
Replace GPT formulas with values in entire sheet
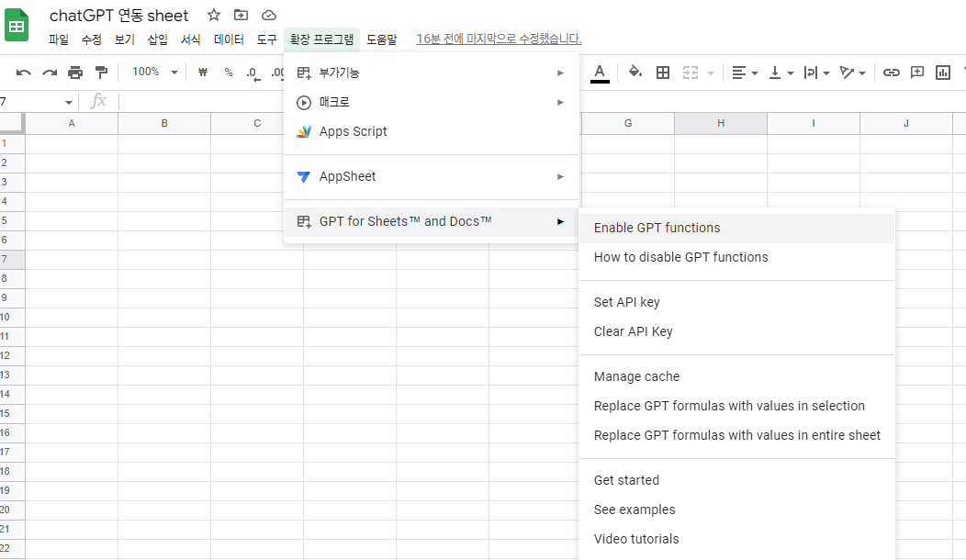[x=736, y=435]
